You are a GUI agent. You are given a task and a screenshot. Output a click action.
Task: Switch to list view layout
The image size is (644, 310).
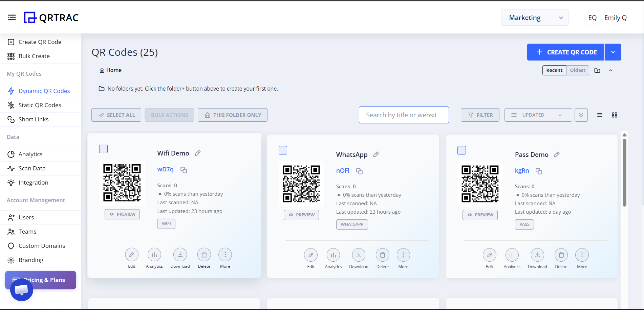pyautogui.click(x=600, y=115)
